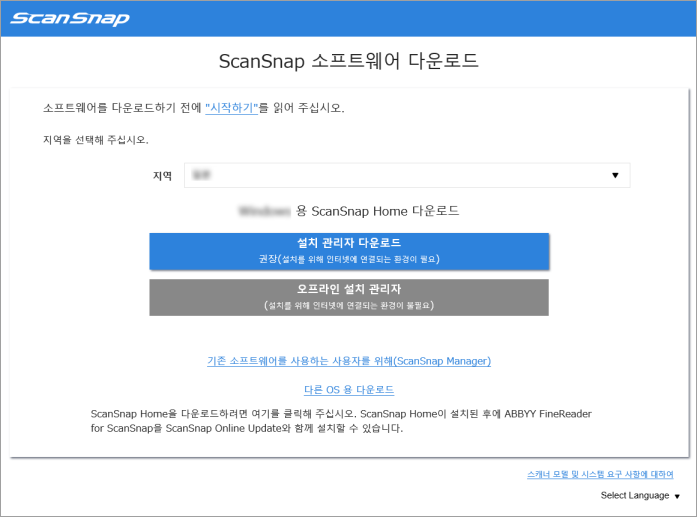Viewport: 697px width, 517px height.
Task: Open the 지역 region dropdown
Action: (x=407, y=175)
